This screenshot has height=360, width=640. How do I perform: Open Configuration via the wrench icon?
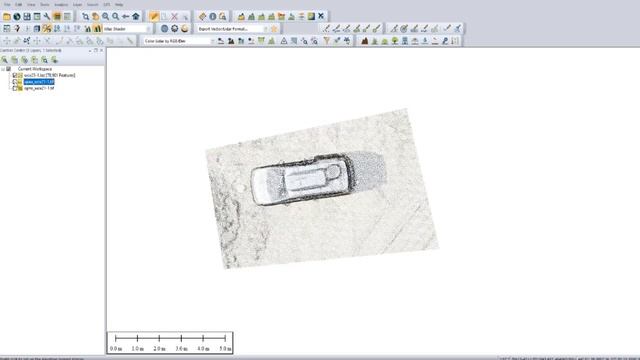point(47,16)
